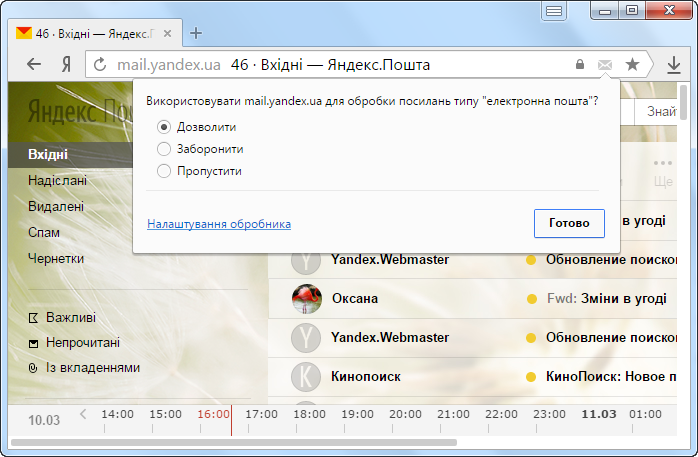698x457 pixels.
Task: Click the yellow unread dot for Кинопоиск
Action: pos(531,377)
